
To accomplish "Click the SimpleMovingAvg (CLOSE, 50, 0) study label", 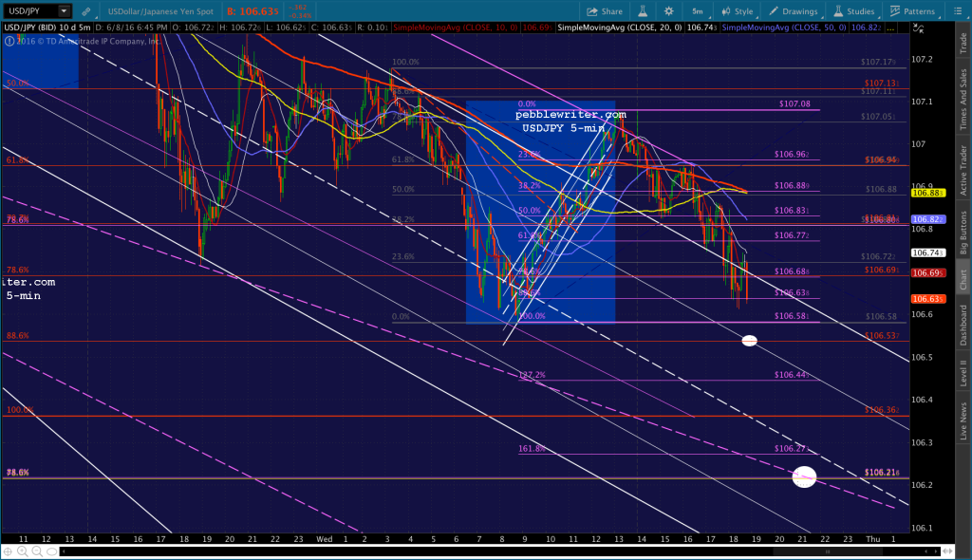I will [783, 28].
